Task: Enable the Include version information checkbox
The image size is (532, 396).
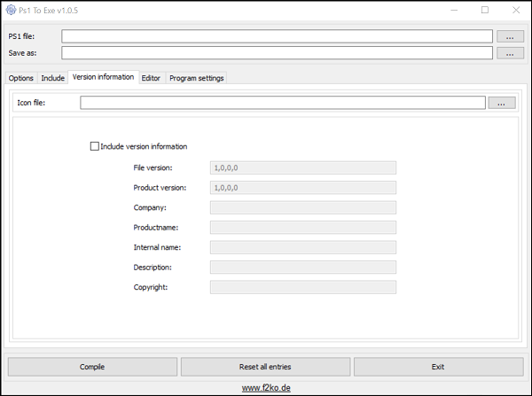Action: tap(94, 146)
